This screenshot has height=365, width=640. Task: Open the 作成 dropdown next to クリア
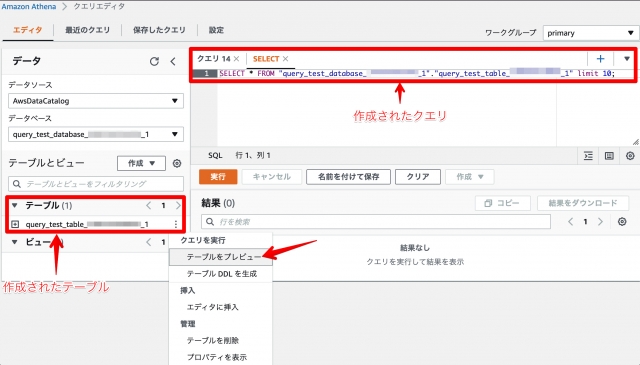470,177
